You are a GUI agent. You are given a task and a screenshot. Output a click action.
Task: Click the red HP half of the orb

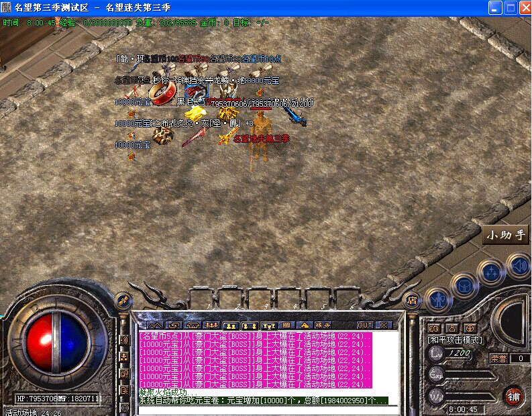pos(39,343)
